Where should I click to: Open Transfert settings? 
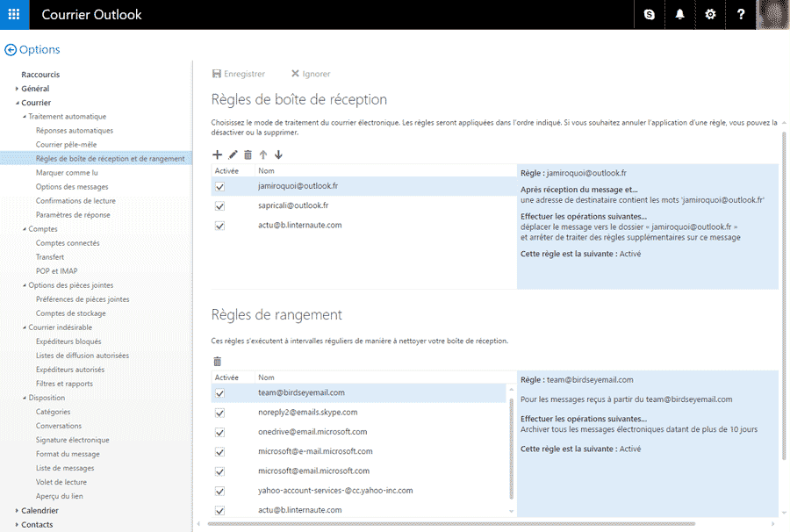point(50,257)
